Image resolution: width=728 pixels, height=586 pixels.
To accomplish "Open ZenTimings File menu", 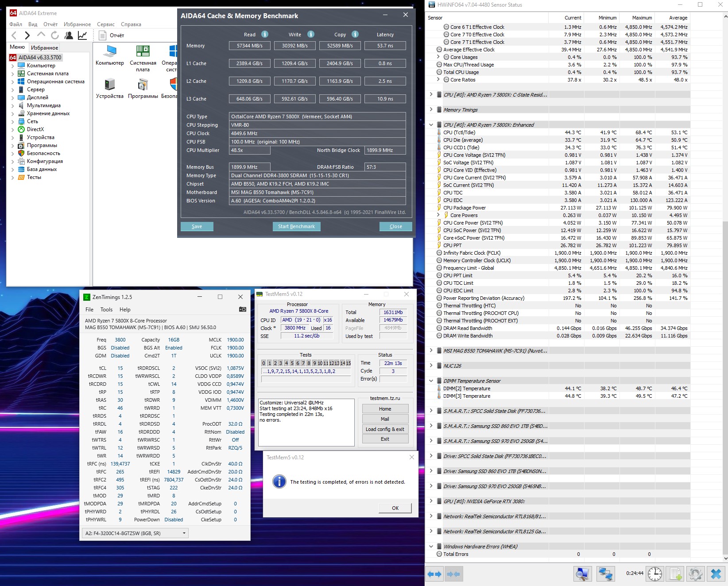I will tap(89, 310).
